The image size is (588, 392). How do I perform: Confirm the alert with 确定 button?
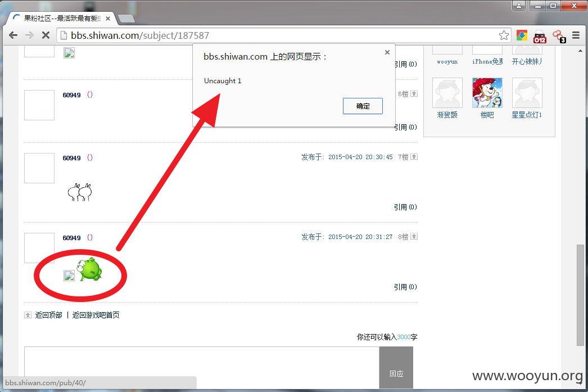pyautogui.click(x=363, y=106)
